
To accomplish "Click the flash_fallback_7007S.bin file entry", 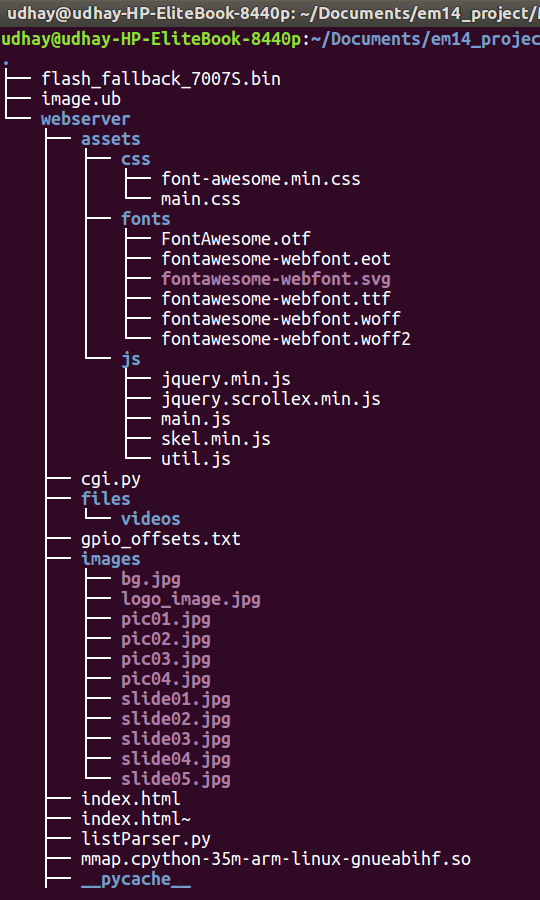I will tap(161, 79).
